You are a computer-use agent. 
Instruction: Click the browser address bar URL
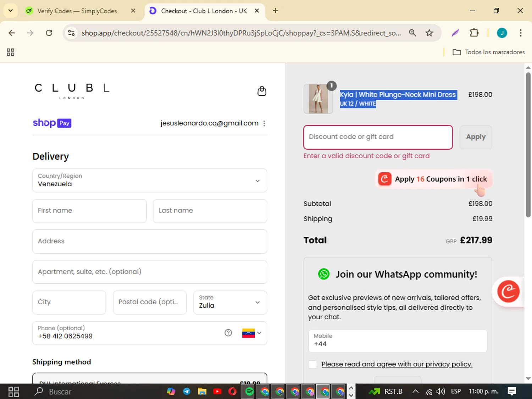[241, 33]
